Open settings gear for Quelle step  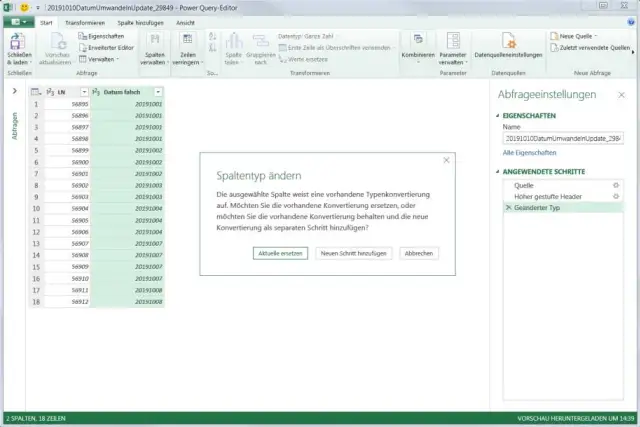tap(616, 185)
